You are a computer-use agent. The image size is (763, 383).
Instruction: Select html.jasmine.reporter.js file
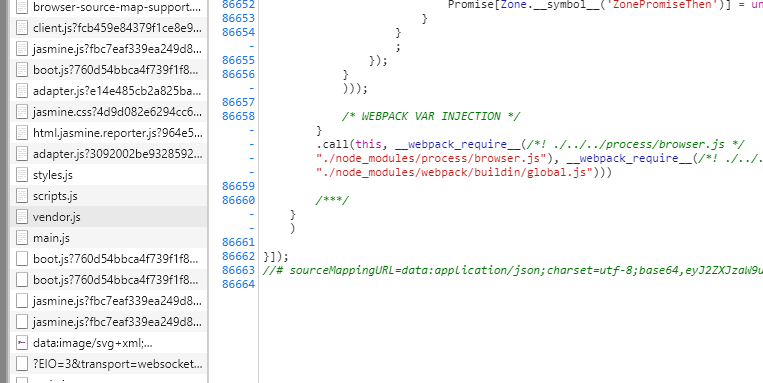tap(109, 133)
